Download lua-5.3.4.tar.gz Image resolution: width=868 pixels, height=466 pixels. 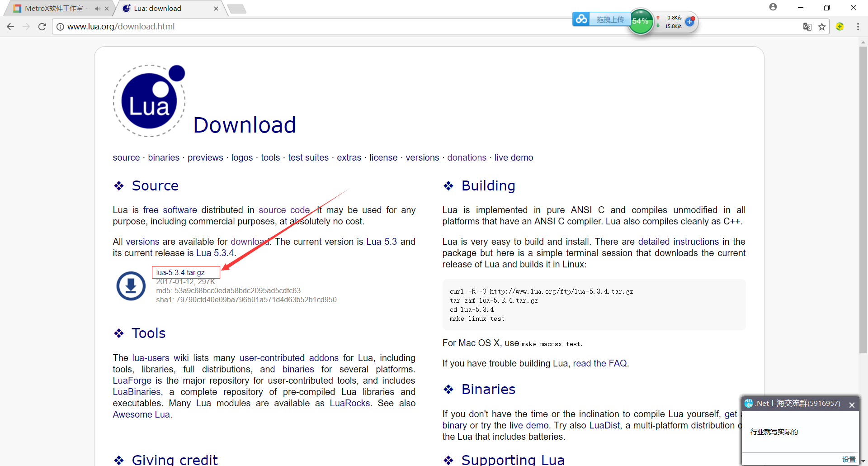[x=180, y=272]
